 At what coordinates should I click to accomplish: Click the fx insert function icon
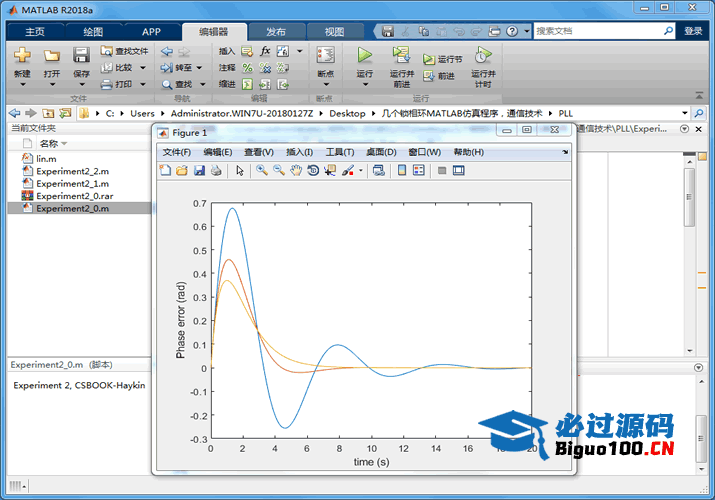coord(265,51)
